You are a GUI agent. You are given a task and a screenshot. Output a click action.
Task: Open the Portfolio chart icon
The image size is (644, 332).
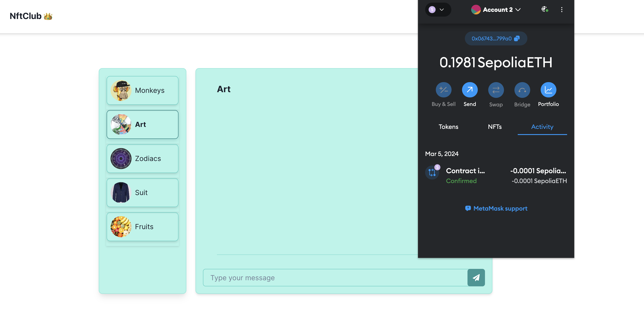coord(548,90)
